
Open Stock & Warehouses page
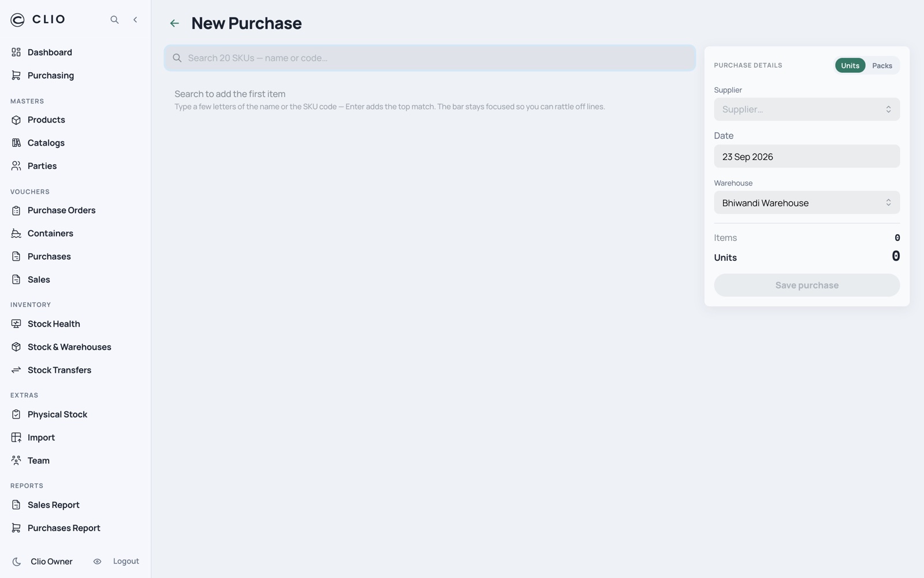[69, 347]
